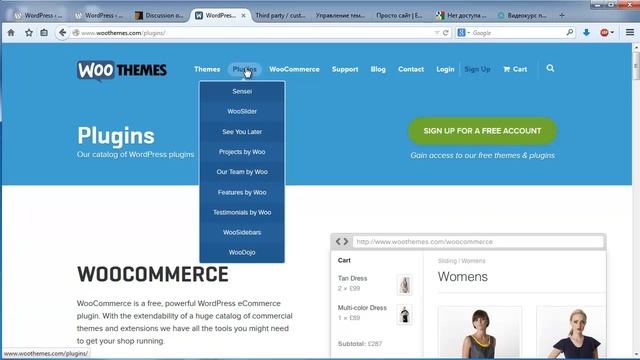The image size is (640, 360).
Task: Close the active WordPress tab
Action: (x=243, y=16)
